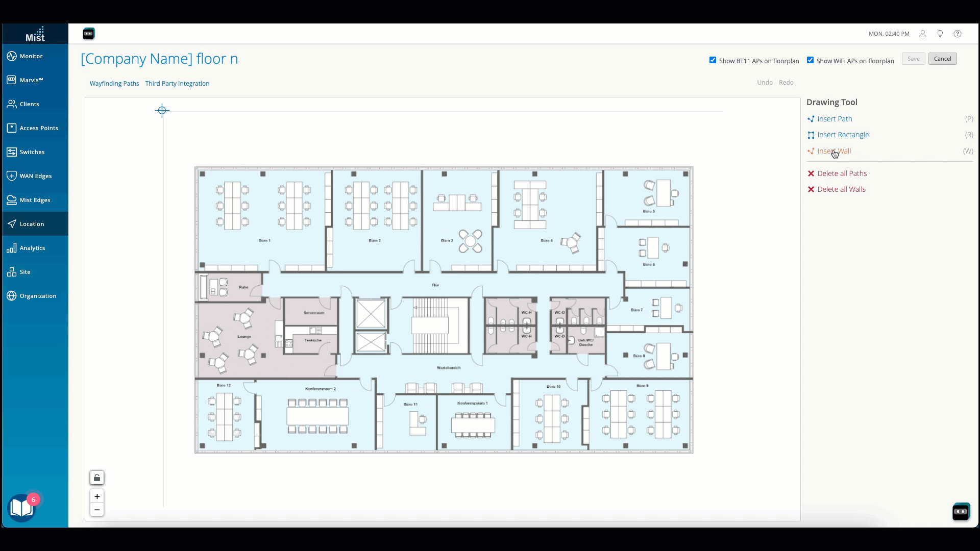This screenshot has width=980, height=551.
Task: Click the origin crosshair marker on canvas
Action: pyautogui.click(x=162, y=110)
